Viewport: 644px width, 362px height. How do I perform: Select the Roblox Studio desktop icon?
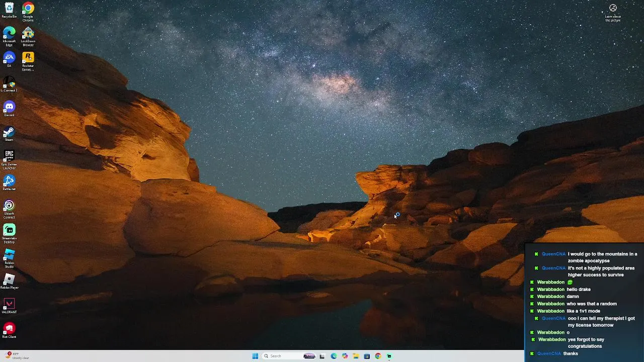point(9,258)
